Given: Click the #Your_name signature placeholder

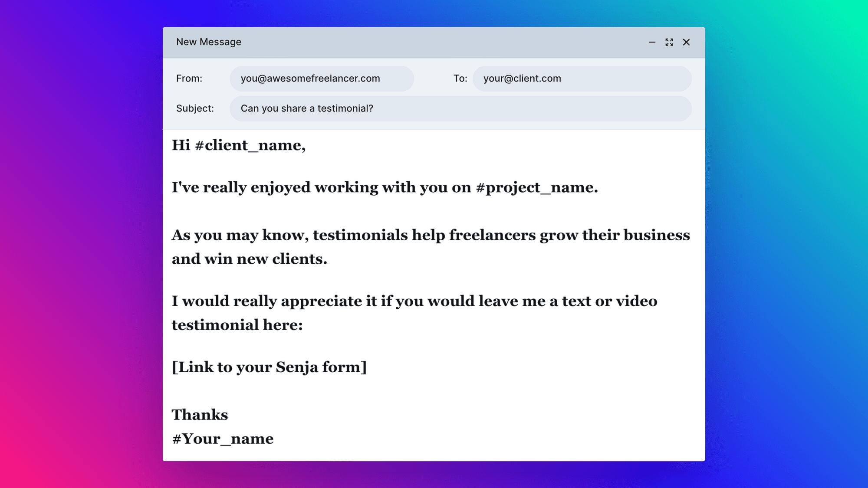Looking at the screenshot, I should [x=223, y=439].
